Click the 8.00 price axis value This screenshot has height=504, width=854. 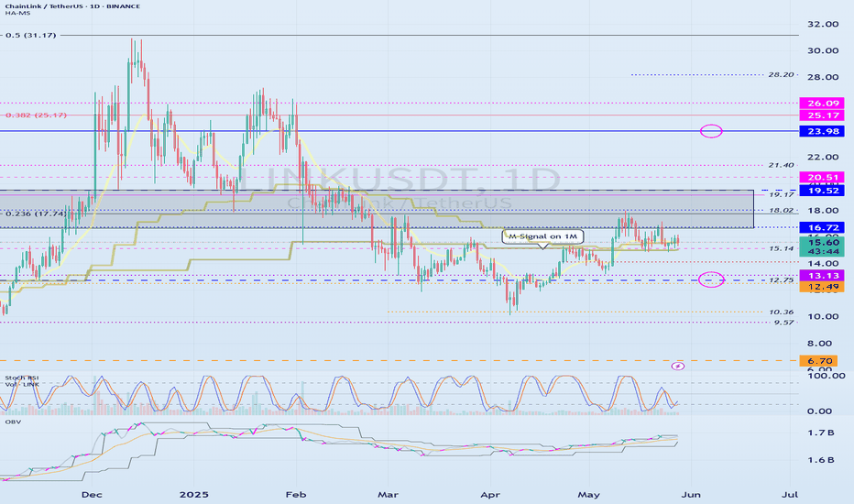(820, 344)
